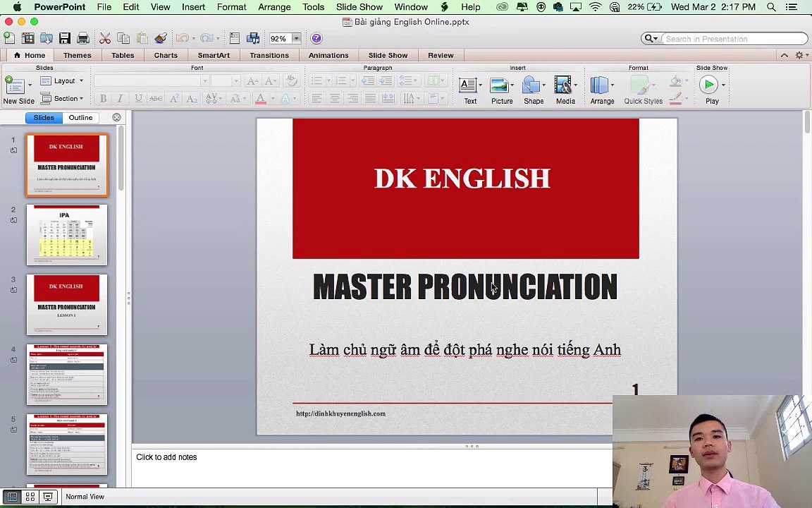Image resolution: width=812 pixels, height=508 pixels.
Task: Click the Undo arrow icon
Action: coord(183,38)
